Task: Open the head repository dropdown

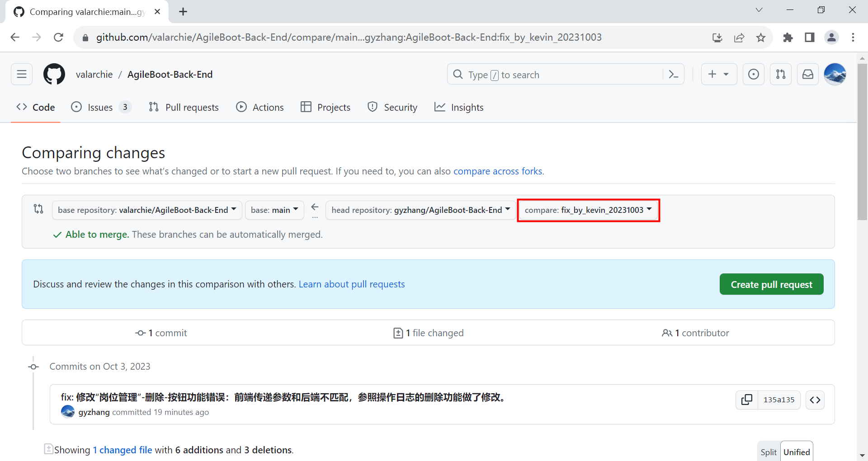Action: pyautogui.click(x=420, y=210)
